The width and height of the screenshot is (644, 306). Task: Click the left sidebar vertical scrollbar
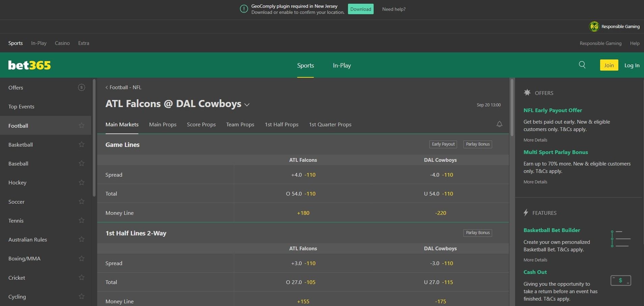point(94,138)
